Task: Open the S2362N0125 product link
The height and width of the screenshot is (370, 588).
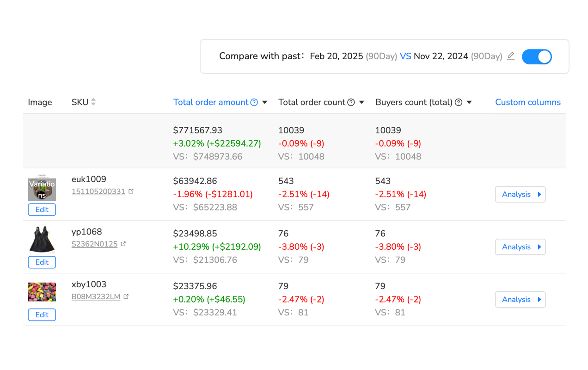Action: [96, 243]
